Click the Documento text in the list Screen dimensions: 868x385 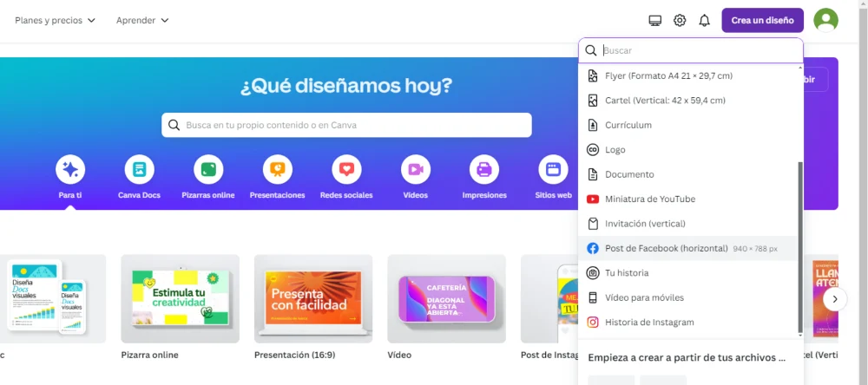pyautogui.click(x=629, y=174)
